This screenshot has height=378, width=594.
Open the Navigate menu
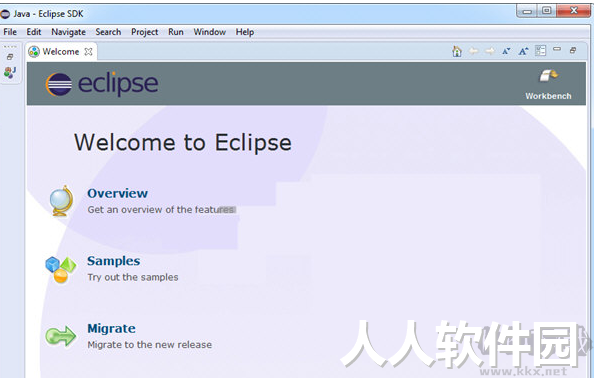(x=68, y=32)
